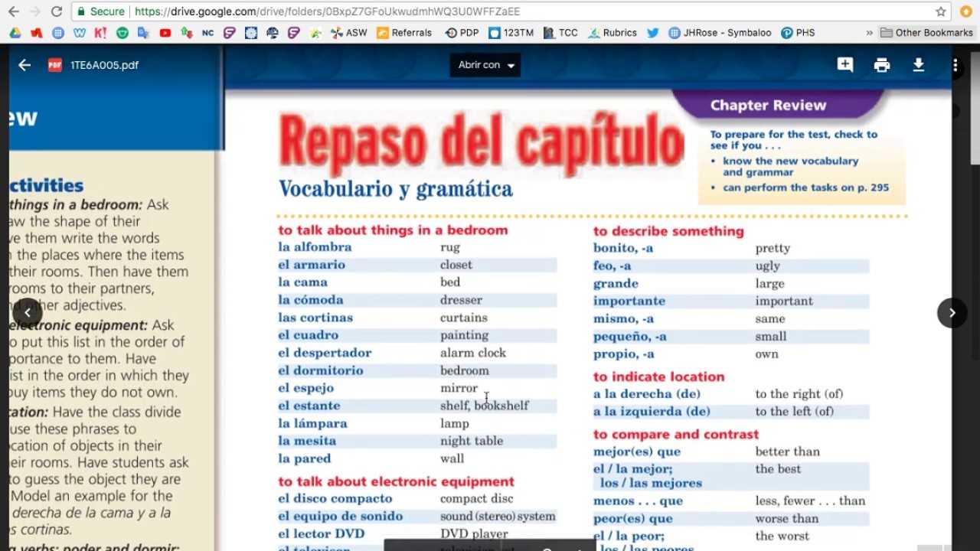Open the Twitter bird bookmark
Screen dimensions: 980x551
pos(652,33)
